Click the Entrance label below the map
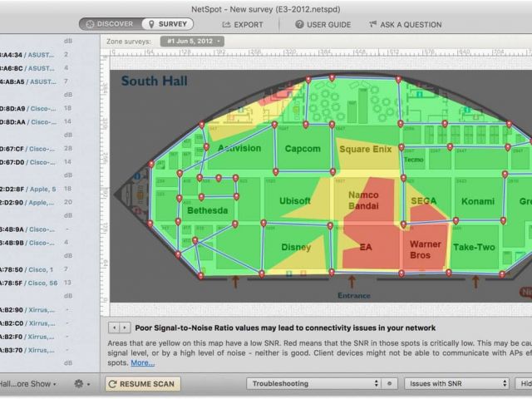532x399 pixels. [354, 296]
